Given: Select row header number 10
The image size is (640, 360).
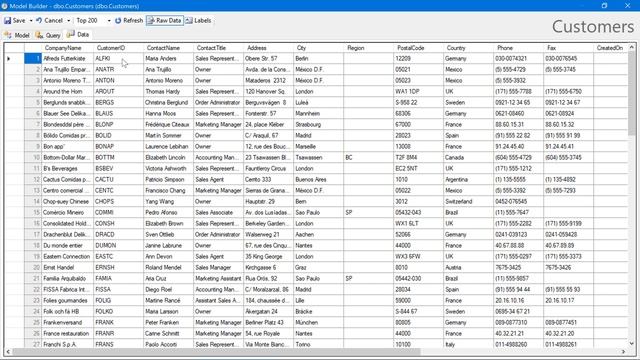Looking at the screenshot, I should (x=33, y=158).
